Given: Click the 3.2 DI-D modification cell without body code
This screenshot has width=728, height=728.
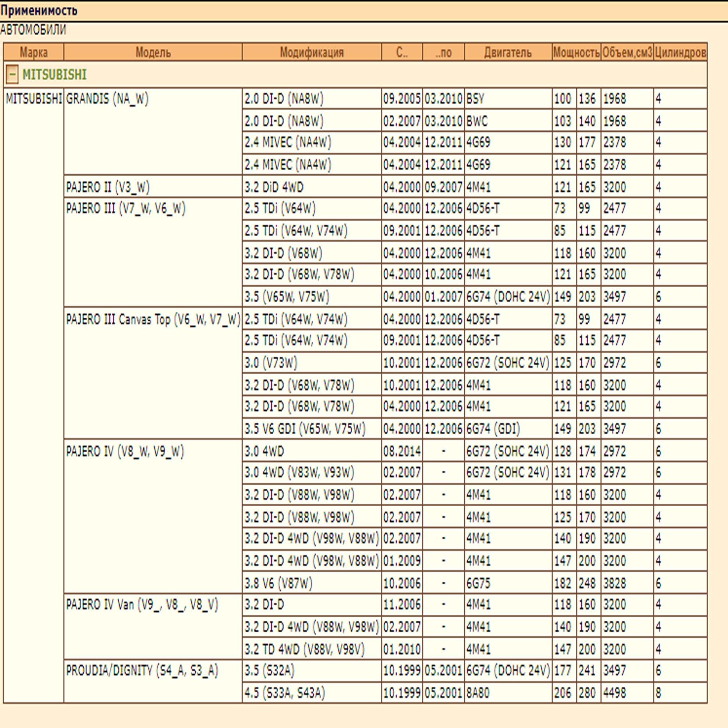Looking at the screenshot, I should pyautogui.click(x=312, y=604).
